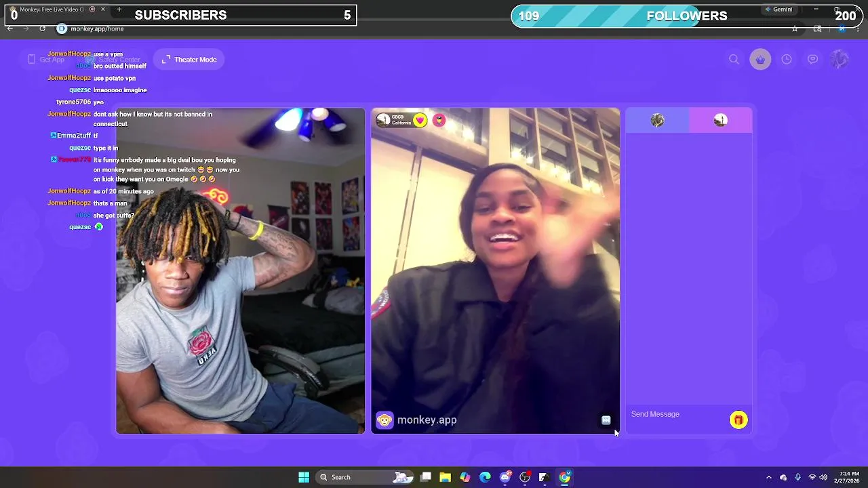Bookmark this page with the star

click(795, 28)
